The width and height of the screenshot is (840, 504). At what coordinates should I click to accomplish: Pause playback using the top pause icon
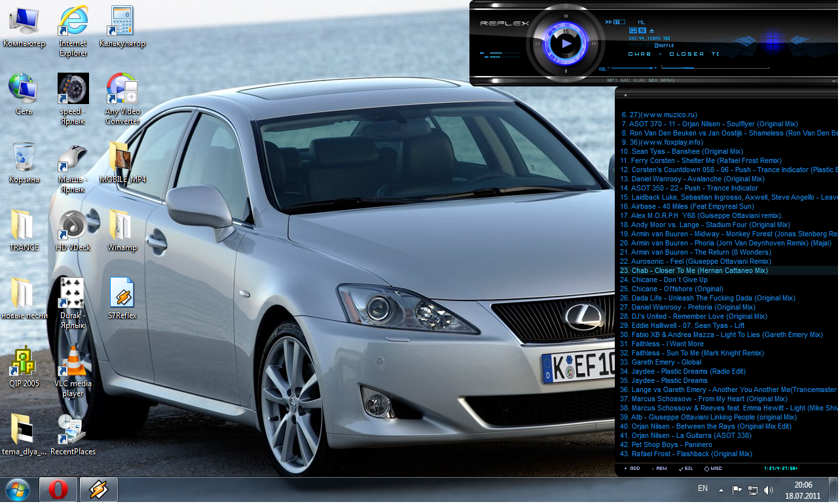click(x=566, y=16)
